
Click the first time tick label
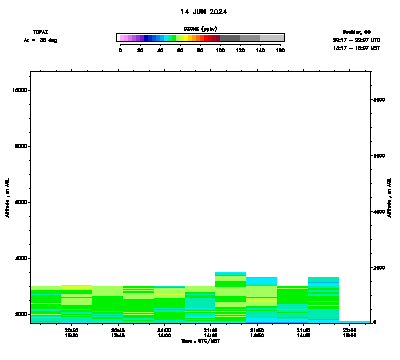(72, 333)
